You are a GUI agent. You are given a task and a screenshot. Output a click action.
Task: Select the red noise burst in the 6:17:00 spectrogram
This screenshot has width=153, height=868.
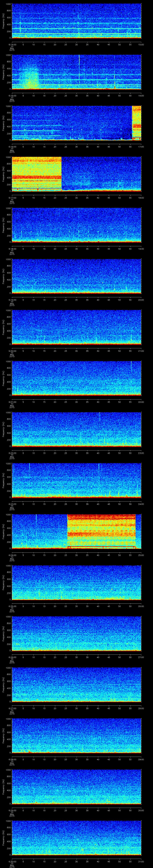37,174
